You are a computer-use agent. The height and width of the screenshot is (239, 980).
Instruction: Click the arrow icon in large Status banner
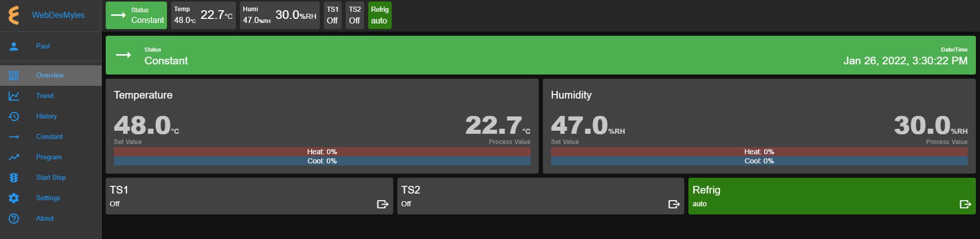(124, 55)
